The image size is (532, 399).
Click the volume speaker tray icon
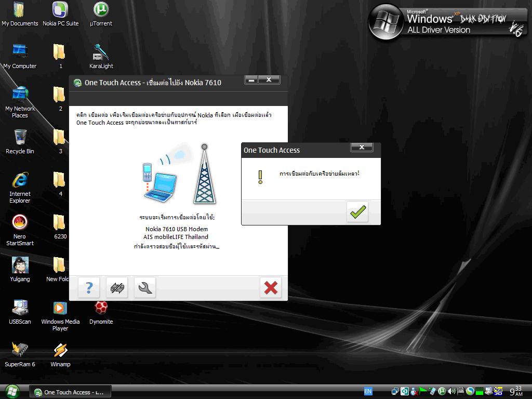[x=451, y=392]
